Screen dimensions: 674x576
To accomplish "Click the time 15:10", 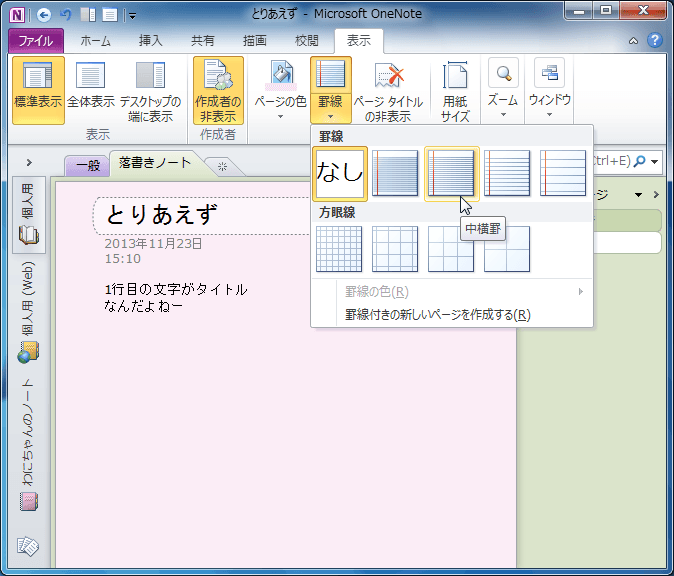I will 123,259.
